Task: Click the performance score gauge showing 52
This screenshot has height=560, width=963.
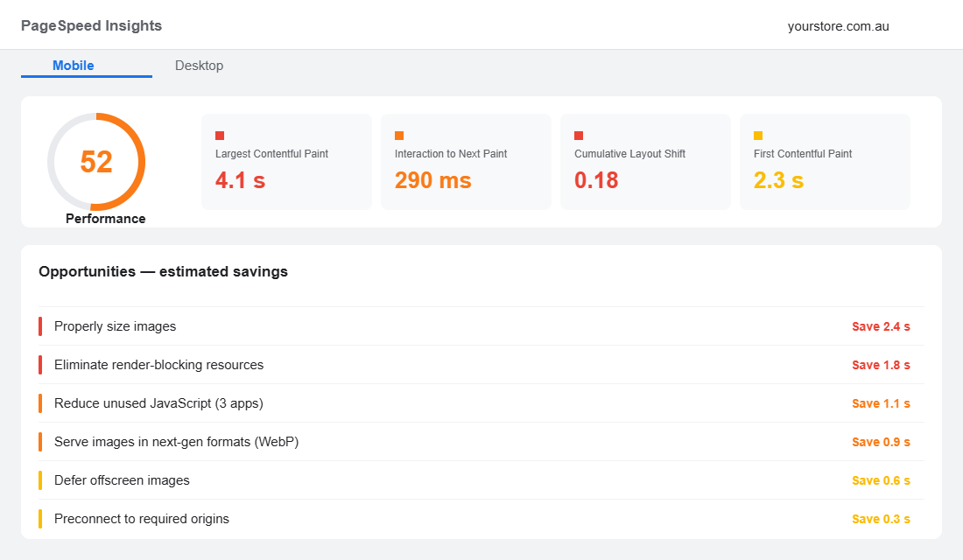Action: 96,162
